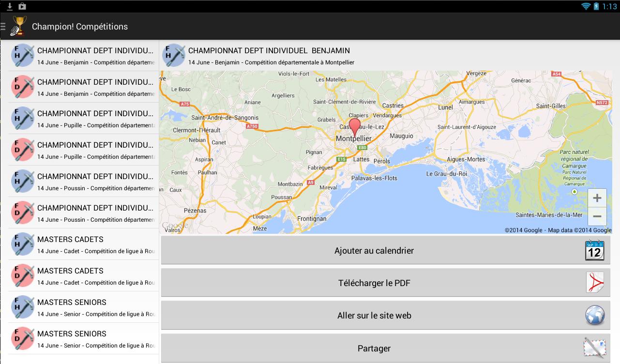Tap Lunel label on the map
Viewport: 620px width, 364px height.
click(445, 107)
